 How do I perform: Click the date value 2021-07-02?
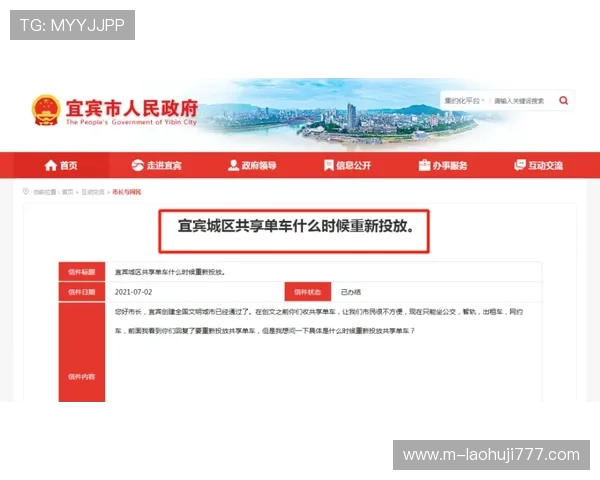click(134, 292)
